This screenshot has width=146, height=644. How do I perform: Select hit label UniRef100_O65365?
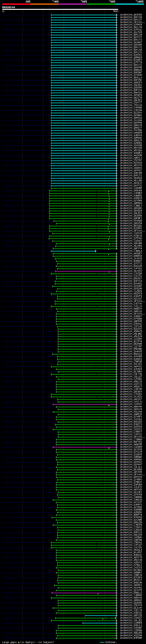[131, 45]
